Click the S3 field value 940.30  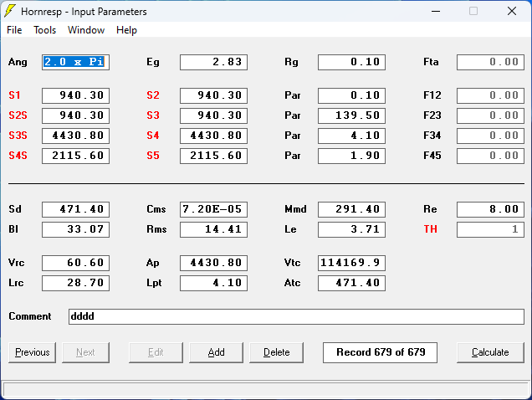point(214,115)
